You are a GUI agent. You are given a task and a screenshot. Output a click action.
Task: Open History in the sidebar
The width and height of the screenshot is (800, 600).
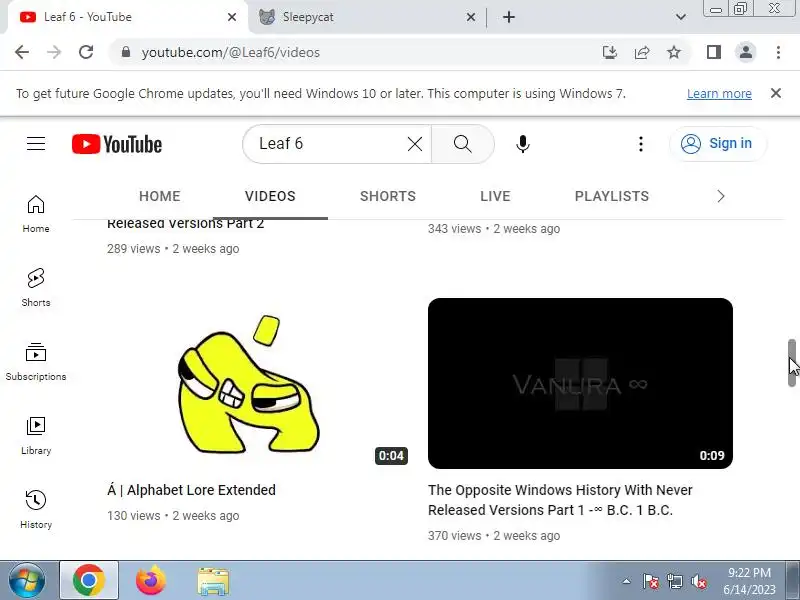36,510
